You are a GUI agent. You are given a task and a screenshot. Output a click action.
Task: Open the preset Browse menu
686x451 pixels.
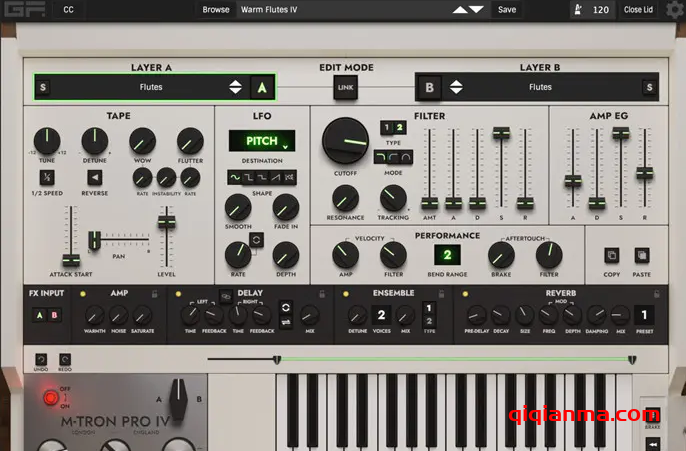coord(215,9)
